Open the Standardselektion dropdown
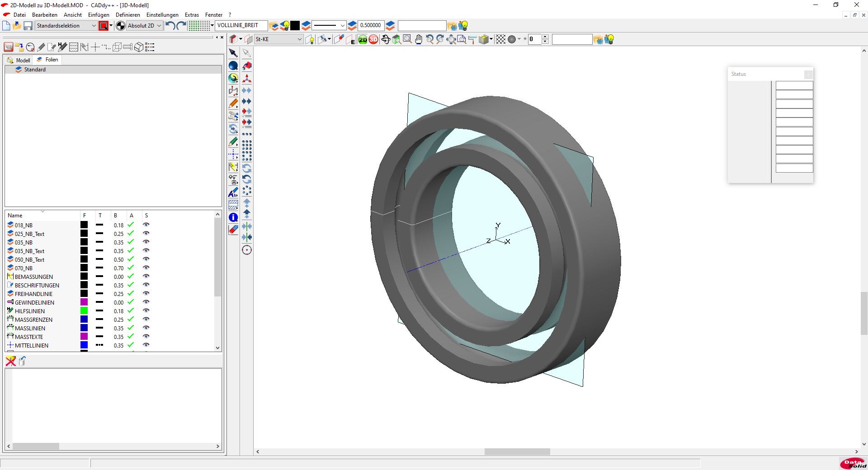The height and width of the screenshot is (470, 868). 94,26
